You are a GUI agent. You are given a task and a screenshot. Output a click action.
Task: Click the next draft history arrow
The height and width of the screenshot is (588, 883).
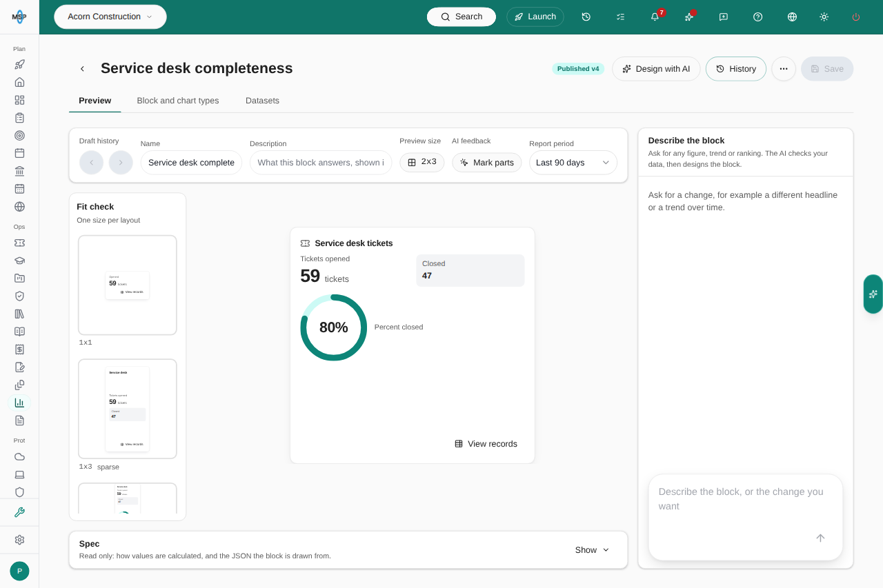[121, 162]
